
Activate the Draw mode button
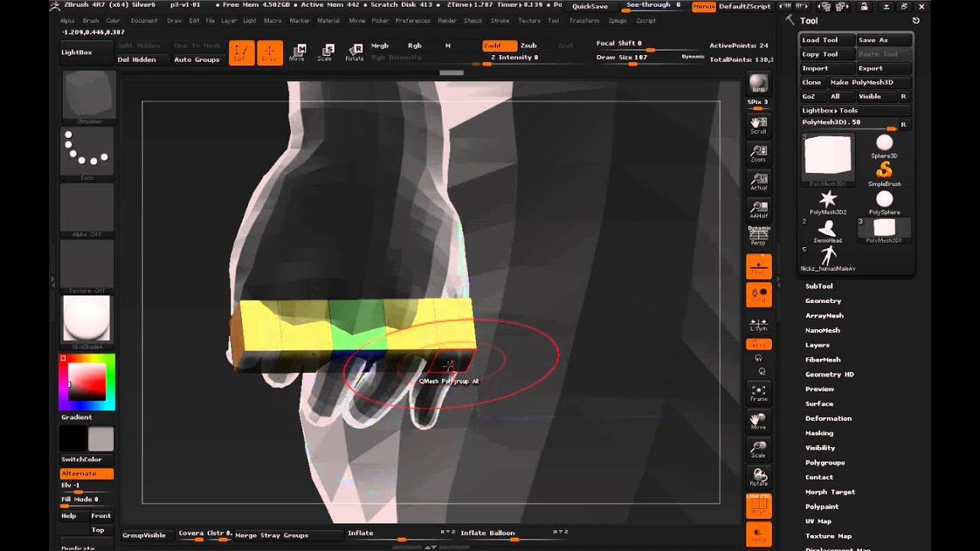[269, 52]
